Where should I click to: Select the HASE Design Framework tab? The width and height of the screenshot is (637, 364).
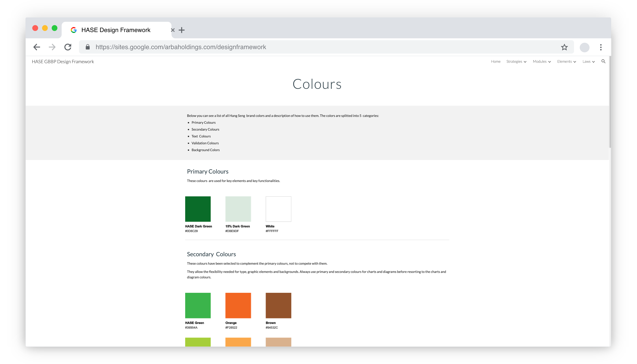click(116, 30)
